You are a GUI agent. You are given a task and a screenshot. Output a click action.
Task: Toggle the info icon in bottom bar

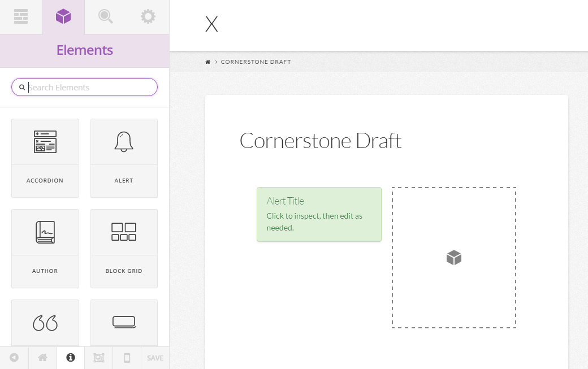tap(71, 358)
